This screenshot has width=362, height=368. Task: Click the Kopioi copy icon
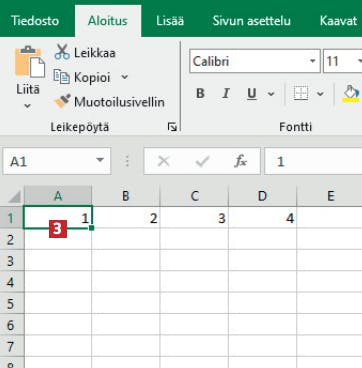(x=62, y=77)
